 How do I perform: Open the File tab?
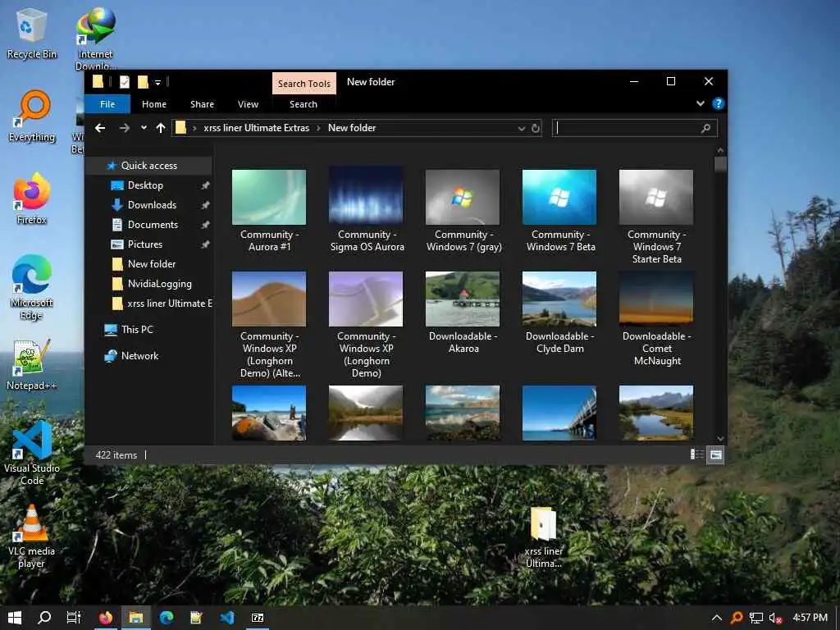[x=107, y=104]
